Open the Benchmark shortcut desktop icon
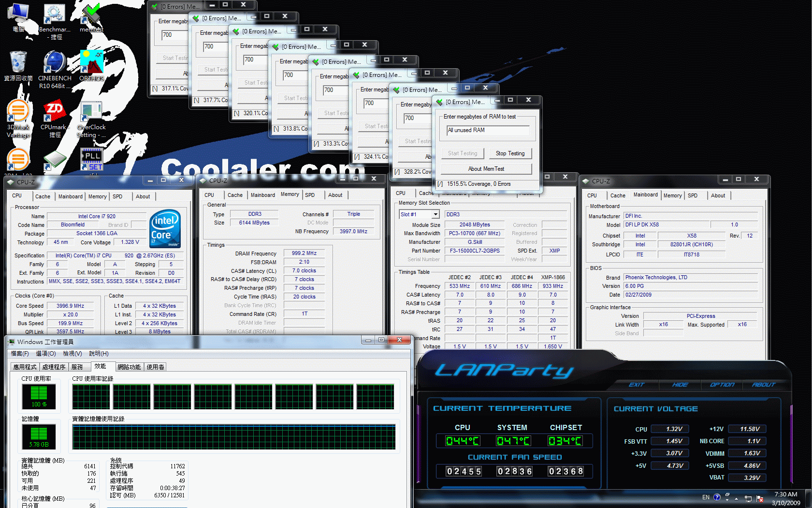This screenshot has height=508, width=812. 55,20
